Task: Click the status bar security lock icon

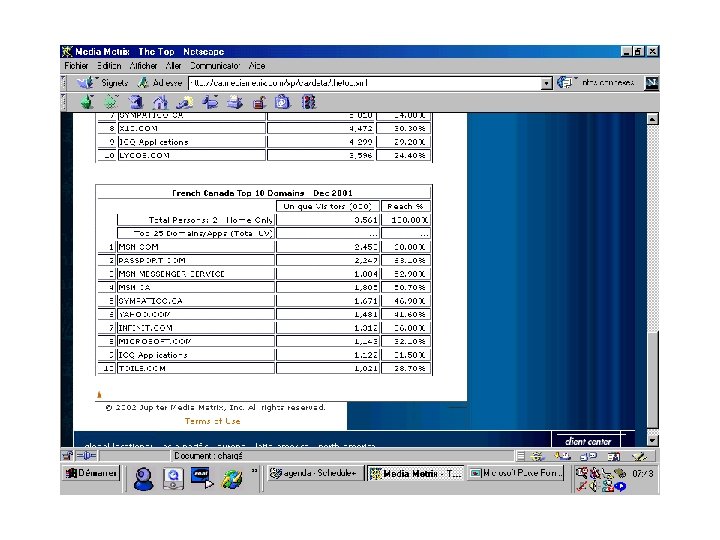Action: 68,456
